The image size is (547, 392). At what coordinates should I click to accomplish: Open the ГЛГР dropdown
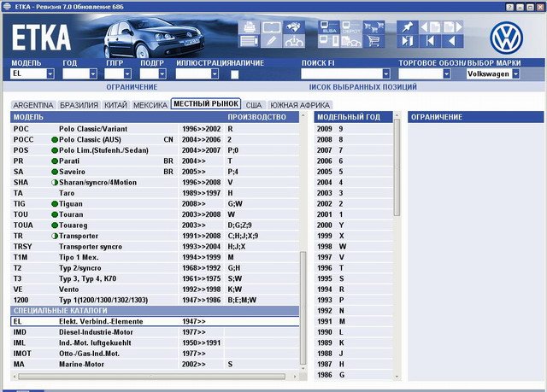click(x=127, y=73)
